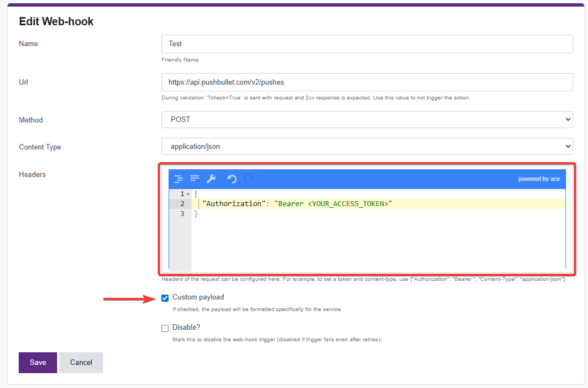Viewport: 588px width, 388px height.
Task: Uncheck the Custom payload checkbox
Action: (x=165, y=298)
